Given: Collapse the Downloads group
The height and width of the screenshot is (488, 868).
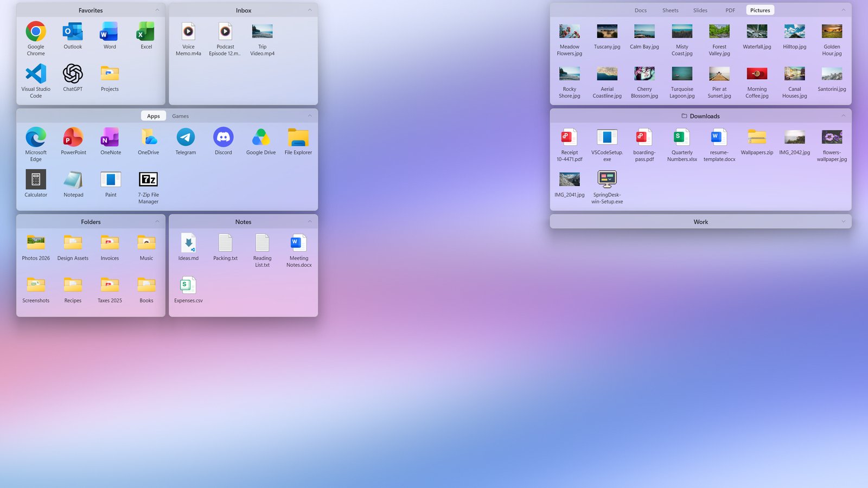Looking at the screenshot, I should pos(843,115).
